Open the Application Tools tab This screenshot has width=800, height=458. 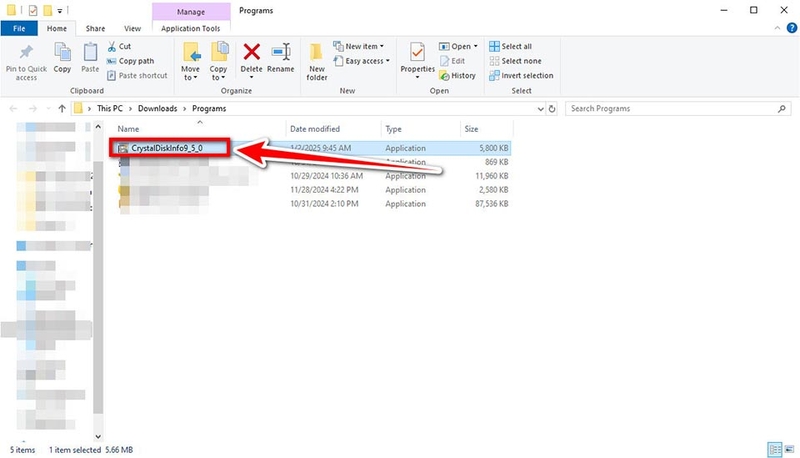coord(191,29)
